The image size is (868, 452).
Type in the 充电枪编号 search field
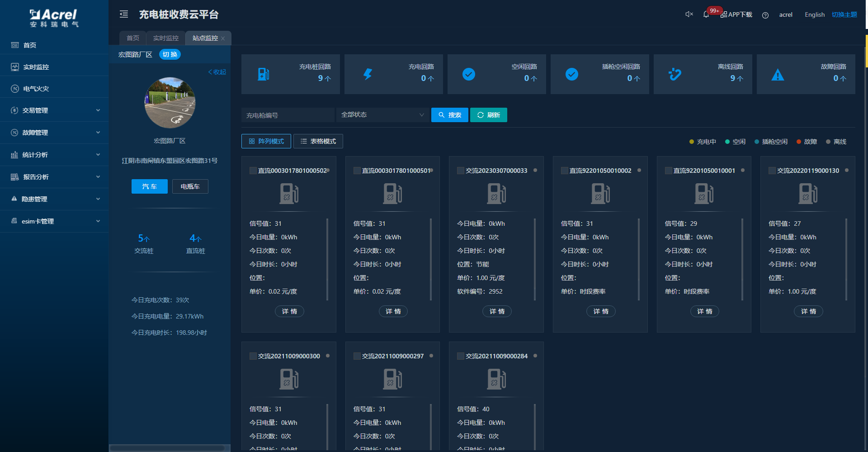pos(288,115)
